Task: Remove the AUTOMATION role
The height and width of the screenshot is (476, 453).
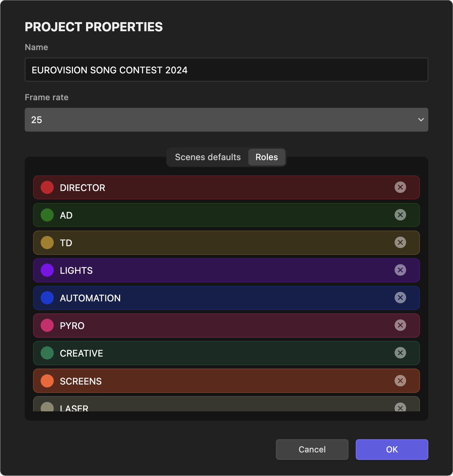Action: pos(400,298)
